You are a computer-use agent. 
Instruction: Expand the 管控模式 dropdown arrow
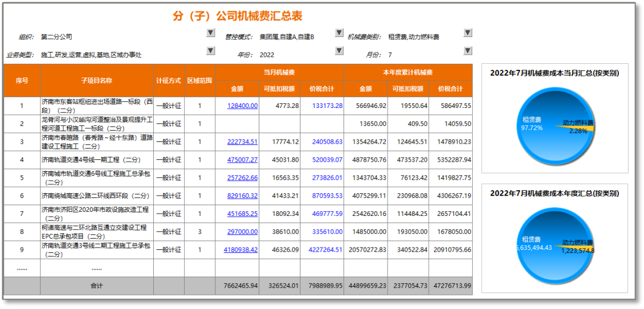click(x=339, y=33)
